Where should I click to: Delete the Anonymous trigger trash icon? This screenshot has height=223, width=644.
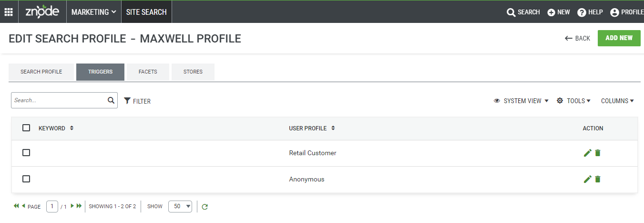tap(598, 179)
